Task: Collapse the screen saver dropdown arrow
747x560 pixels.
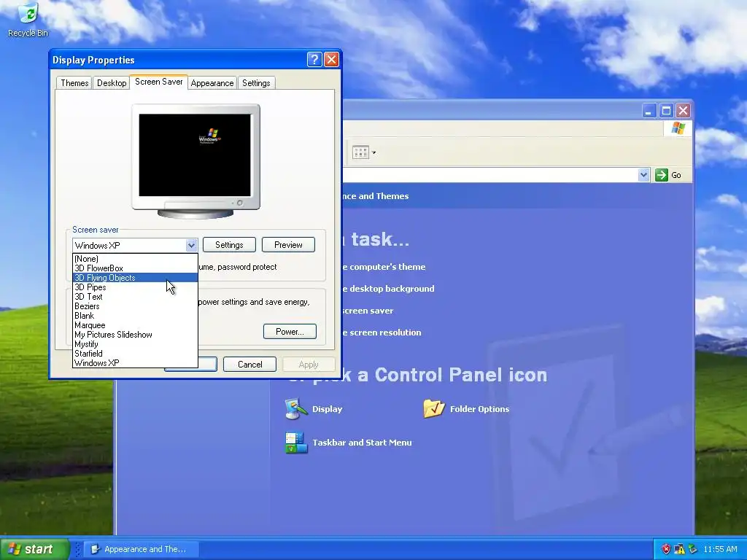Action: tap(191, 245)
